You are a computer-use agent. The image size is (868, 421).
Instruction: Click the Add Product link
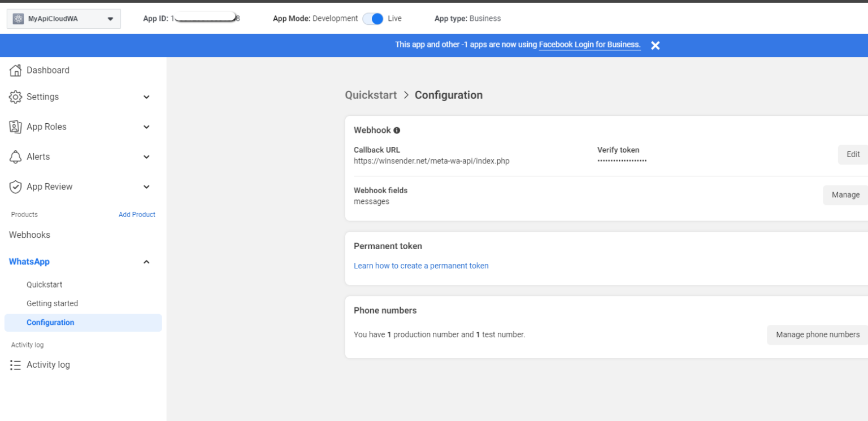click(137, 215)
